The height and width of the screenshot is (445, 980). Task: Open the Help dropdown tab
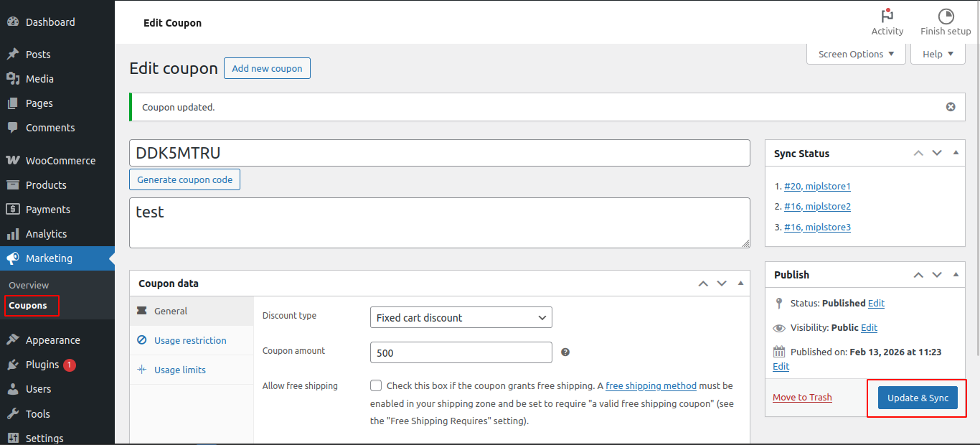point(938,54)
